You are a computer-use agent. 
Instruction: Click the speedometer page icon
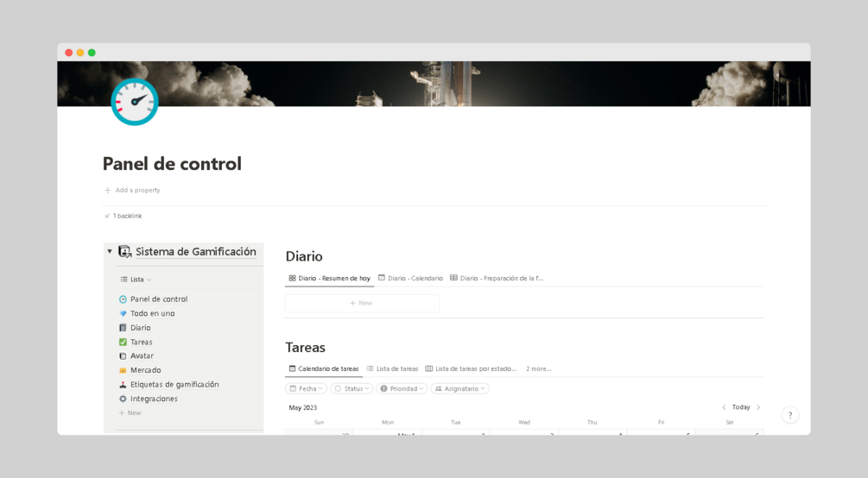click(x=135, y=102)
